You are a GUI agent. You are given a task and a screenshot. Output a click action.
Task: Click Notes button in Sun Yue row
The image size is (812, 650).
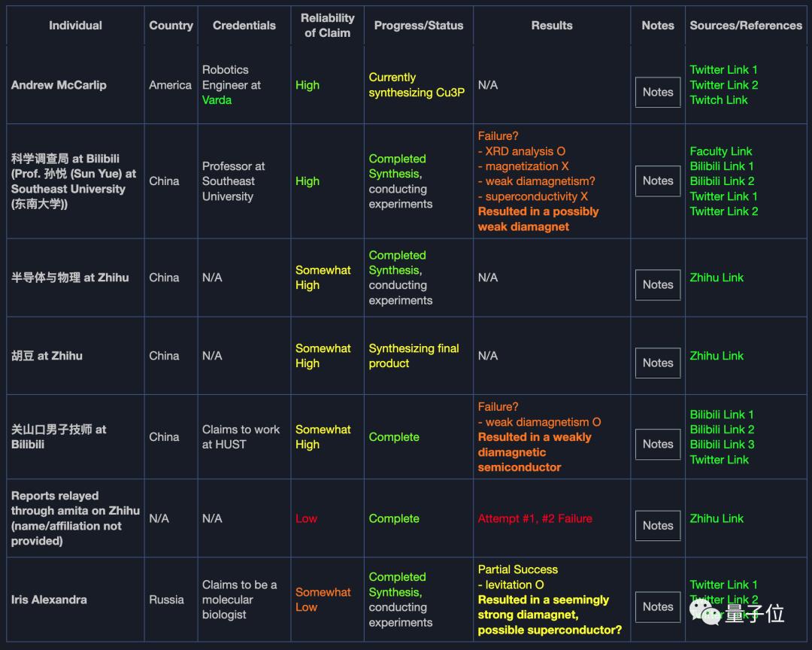[x=657, y=181]
